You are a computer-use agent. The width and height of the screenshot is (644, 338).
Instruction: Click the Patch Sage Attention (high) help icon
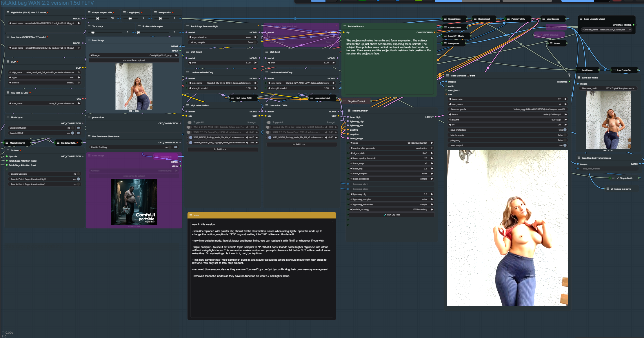(258, 26)
